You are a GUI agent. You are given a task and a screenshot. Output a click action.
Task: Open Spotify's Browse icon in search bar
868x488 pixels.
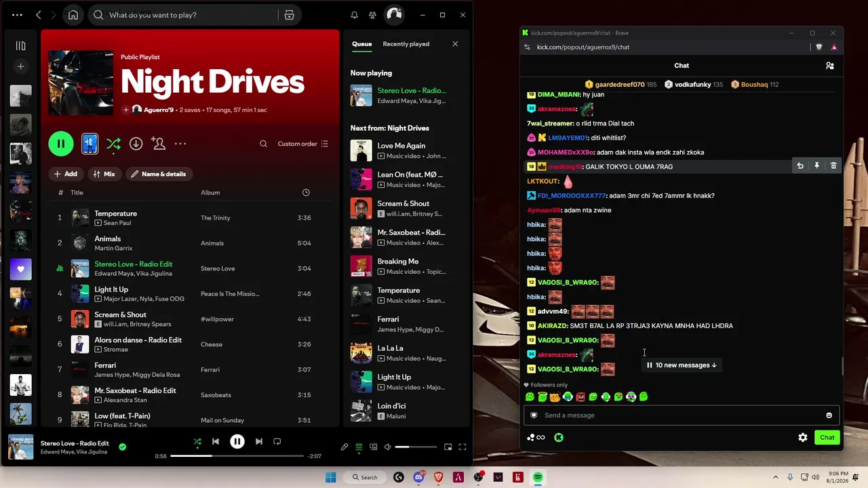click(290, 15)
